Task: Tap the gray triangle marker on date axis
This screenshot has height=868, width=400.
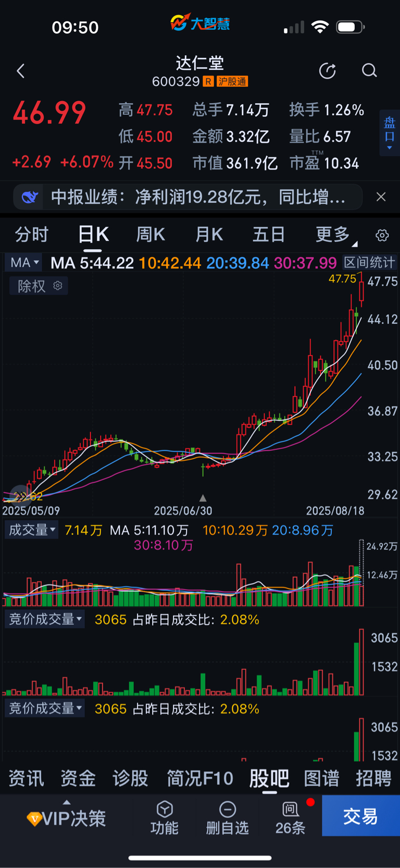Action: (x=203, y=498)
